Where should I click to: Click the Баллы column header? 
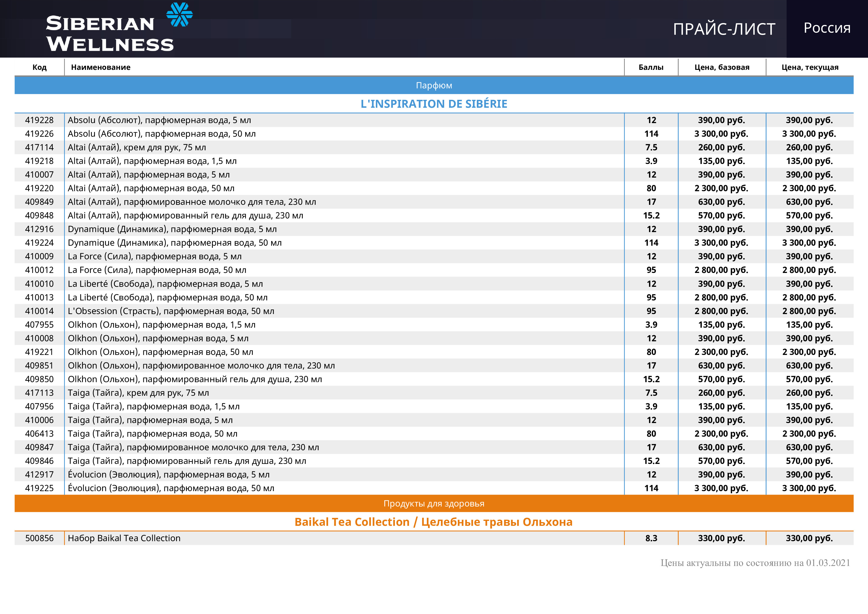651,67
